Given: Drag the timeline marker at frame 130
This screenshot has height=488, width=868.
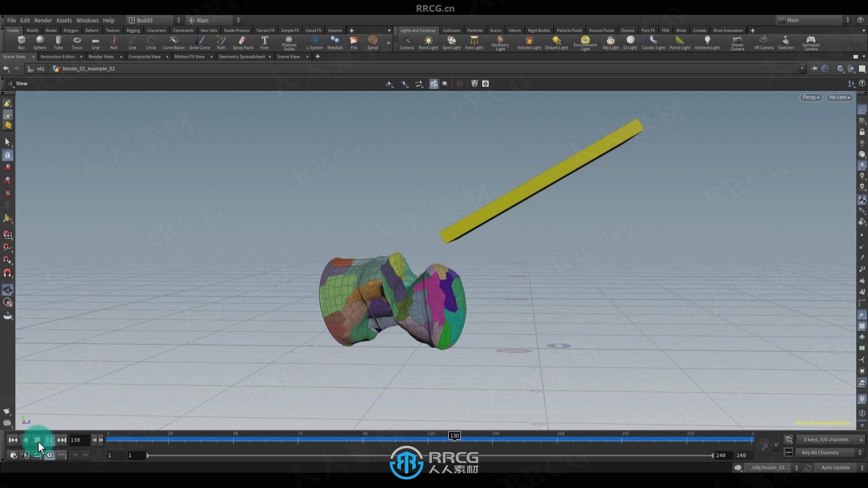Looking at the screenshot, I should pos(454,436).
